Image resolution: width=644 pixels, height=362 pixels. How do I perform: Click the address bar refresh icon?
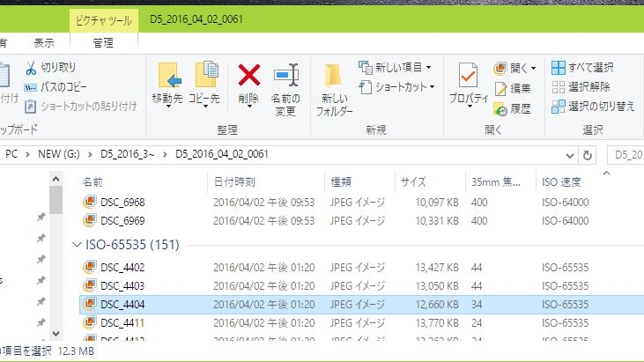(x=588, y=155)
